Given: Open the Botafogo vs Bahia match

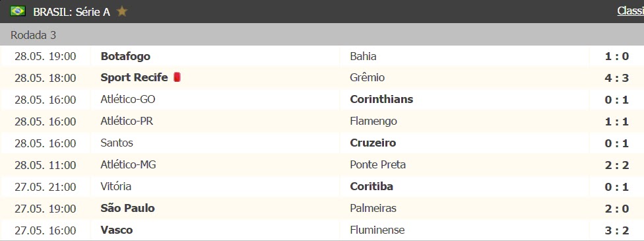Looking at the screenshot, I should coord(322,56).
